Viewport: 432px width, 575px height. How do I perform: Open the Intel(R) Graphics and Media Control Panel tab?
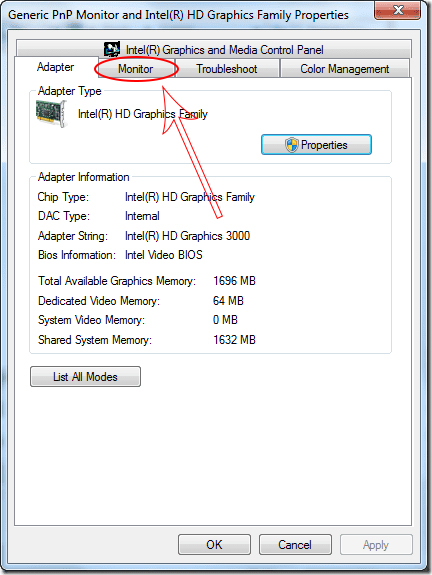pyautogui.click(x=214, y=49)
